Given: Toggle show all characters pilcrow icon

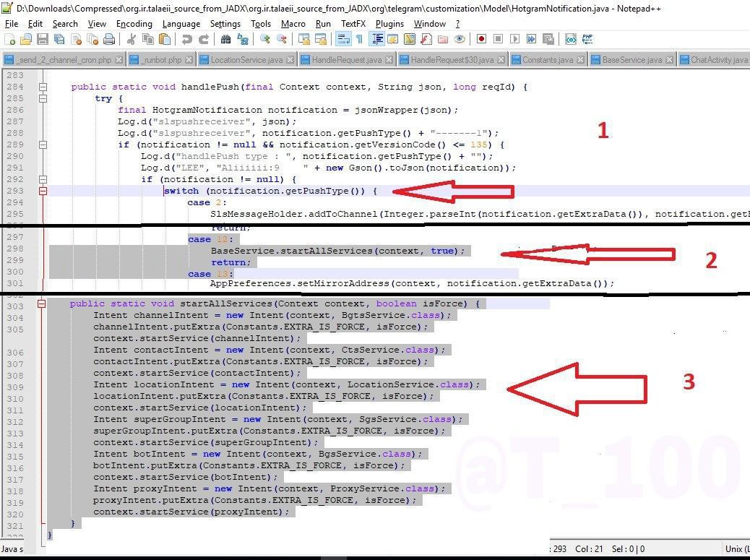Looking at the screenshot, I should click(x=359, y=39).
